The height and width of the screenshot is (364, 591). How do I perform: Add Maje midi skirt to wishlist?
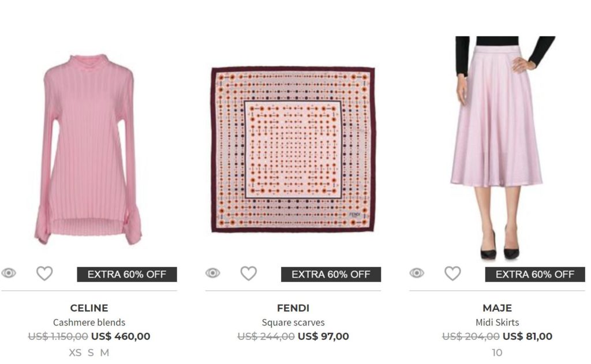point(452,273)
